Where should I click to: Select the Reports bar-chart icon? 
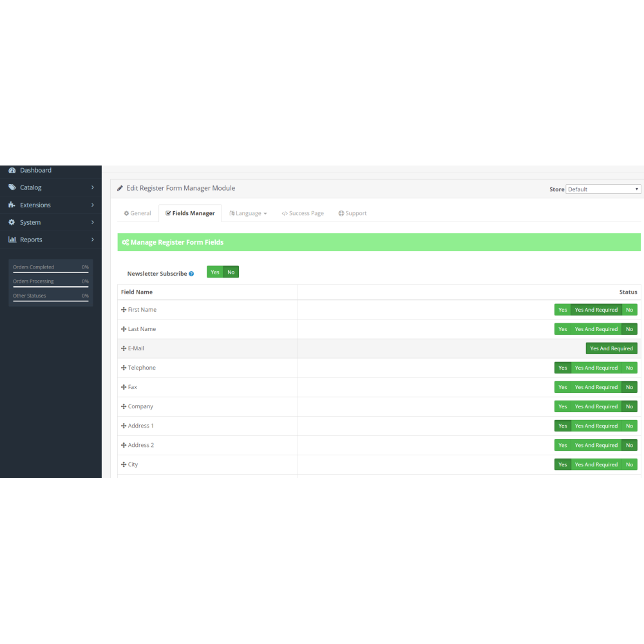click(12, 240)
